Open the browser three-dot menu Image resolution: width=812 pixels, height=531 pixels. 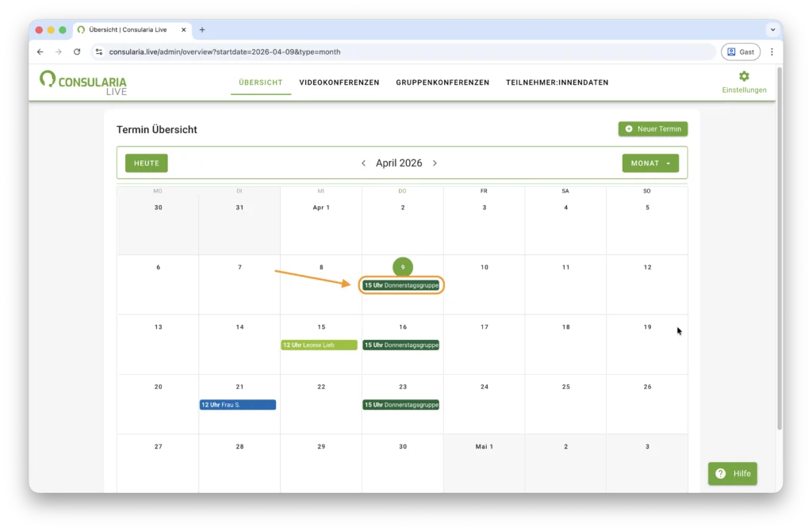pyautogui.click(x=772, y=52)
